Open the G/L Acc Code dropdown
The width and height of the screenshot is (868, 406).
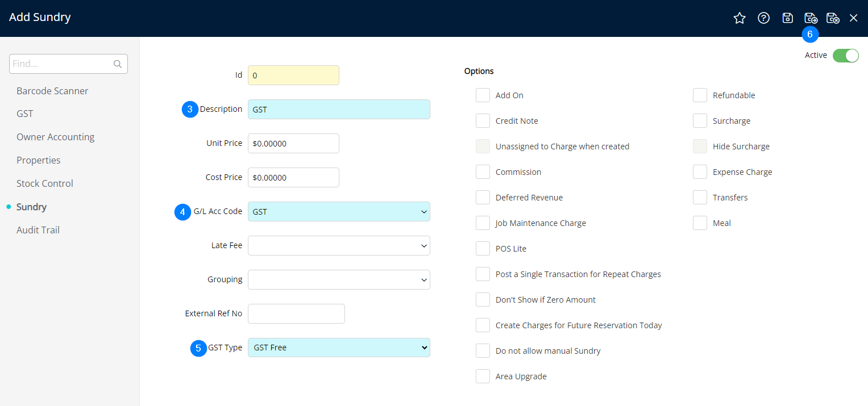pos(339,212)
